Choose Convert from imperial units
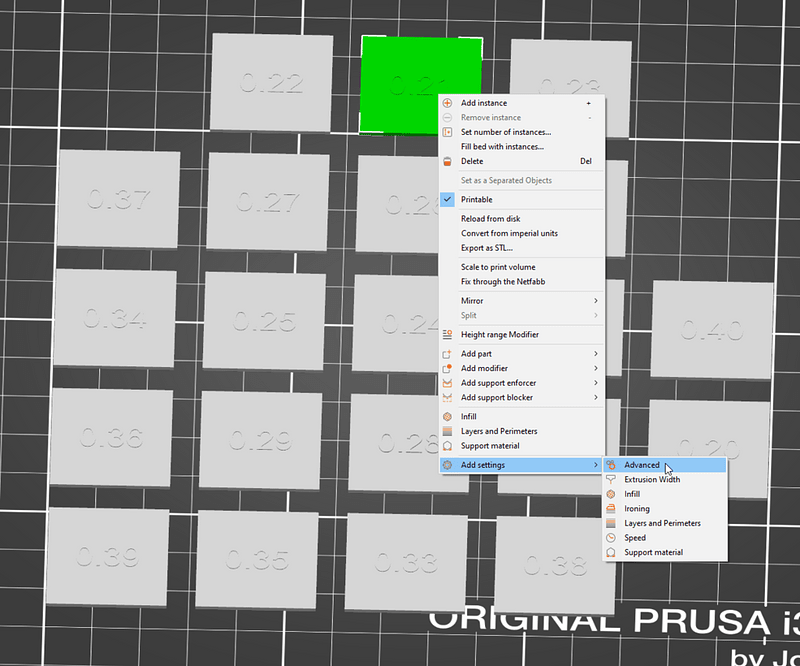Screen dimensions: 800x666 [x=509, y=233]
